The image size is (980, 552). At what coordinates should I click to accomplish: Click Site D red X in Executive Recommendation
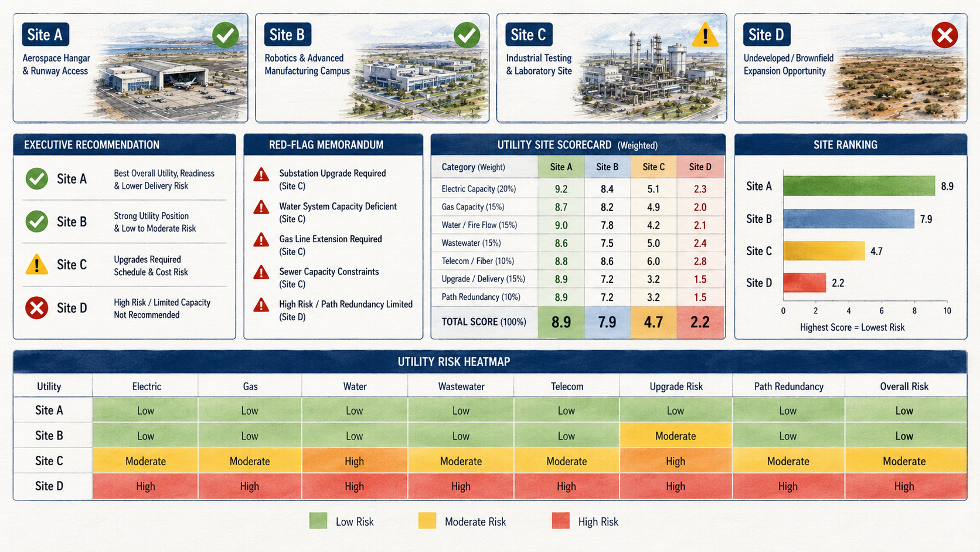tap(37, 308)
